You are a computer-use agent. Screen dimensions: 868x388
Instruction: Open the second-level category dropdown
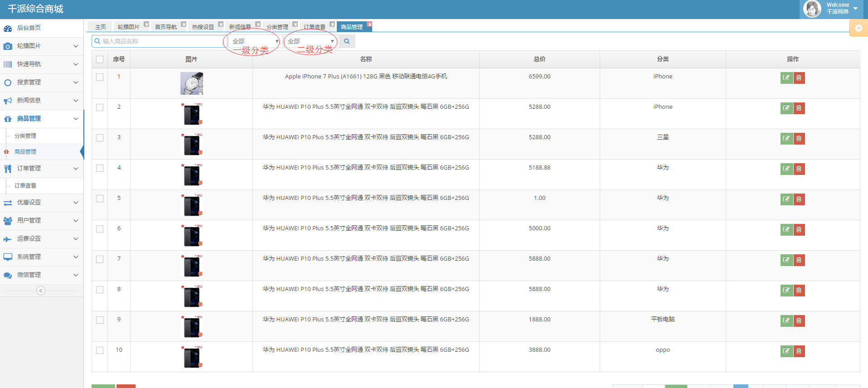click(x=310, y=41)
